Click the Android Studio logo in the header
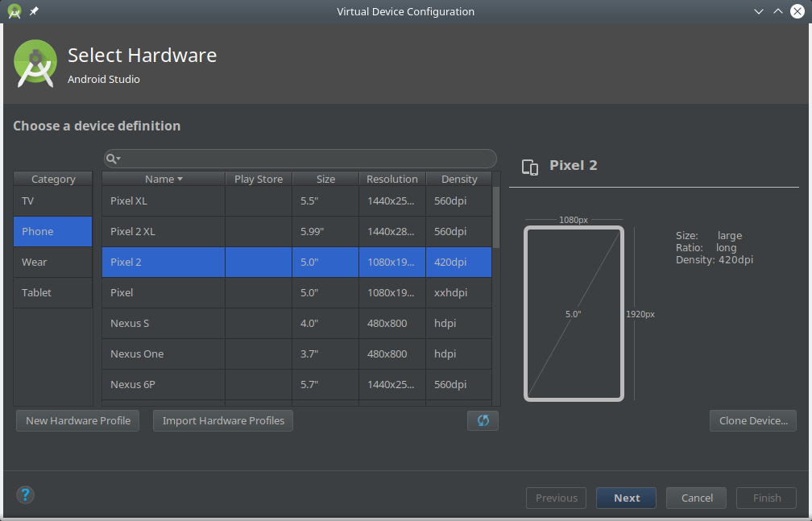 tap(35, 64)
